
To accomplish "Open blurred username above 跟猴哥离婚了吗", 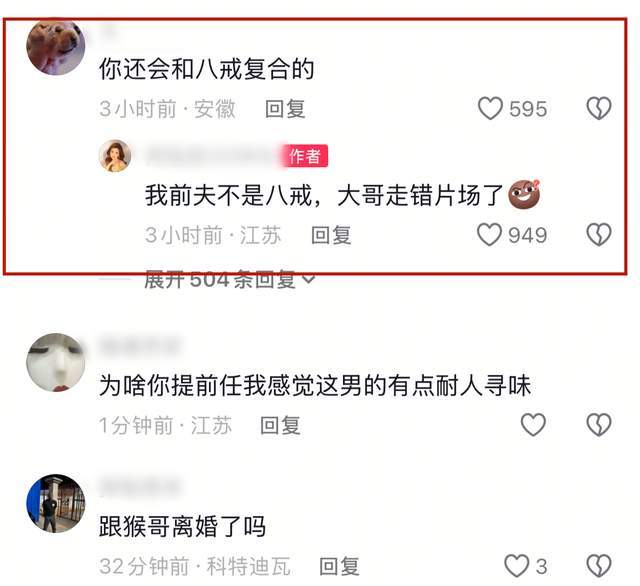I will tap(139, 486).
